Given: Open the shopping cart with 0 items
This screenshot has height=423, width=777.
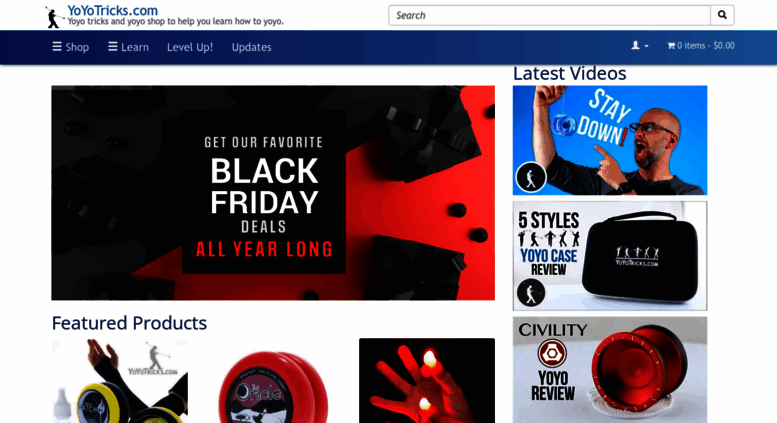Looking at the screenshot, I should point(701,46).
